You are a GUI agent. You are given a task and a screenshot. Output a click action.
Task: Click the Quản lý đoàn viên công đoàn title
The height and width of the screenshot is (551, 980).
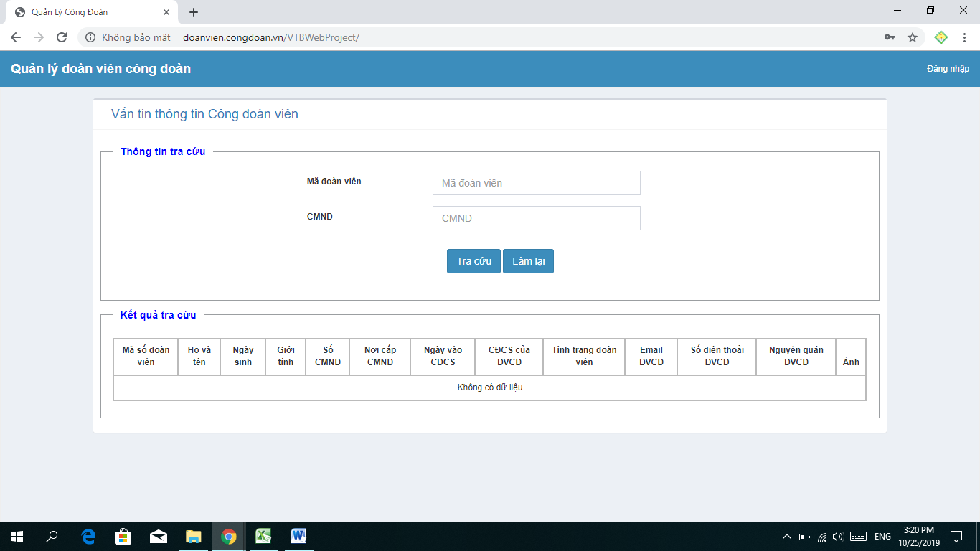[100, 69]
